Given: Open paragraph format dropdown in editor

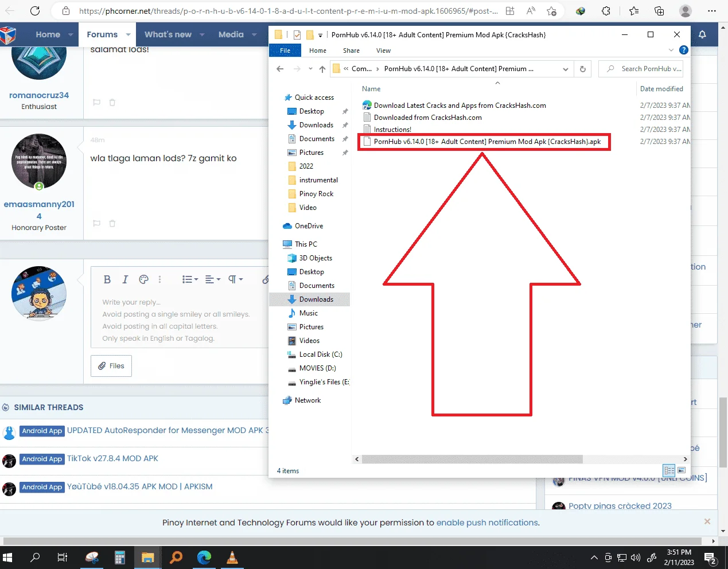Looking at the screenshot, I should point(236,279).
